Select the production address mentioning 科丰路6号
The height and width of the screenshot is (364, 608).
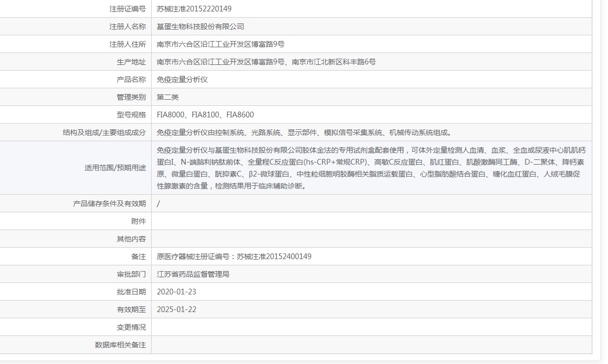tap(266, 62)
